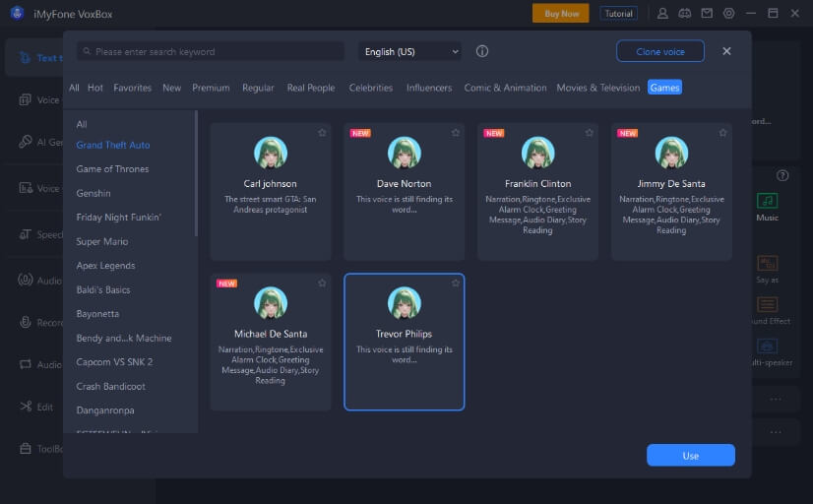Open the mail feedback icon
This screenshot has width=813, height=504.
click(x=707, y=14)
